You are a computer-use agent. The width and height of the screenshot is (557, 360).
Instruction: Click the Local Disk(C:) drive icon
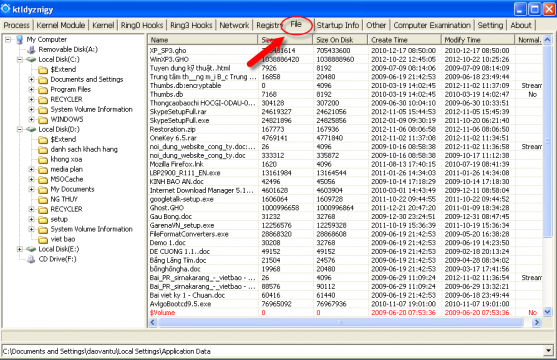(x=32, y=59)
